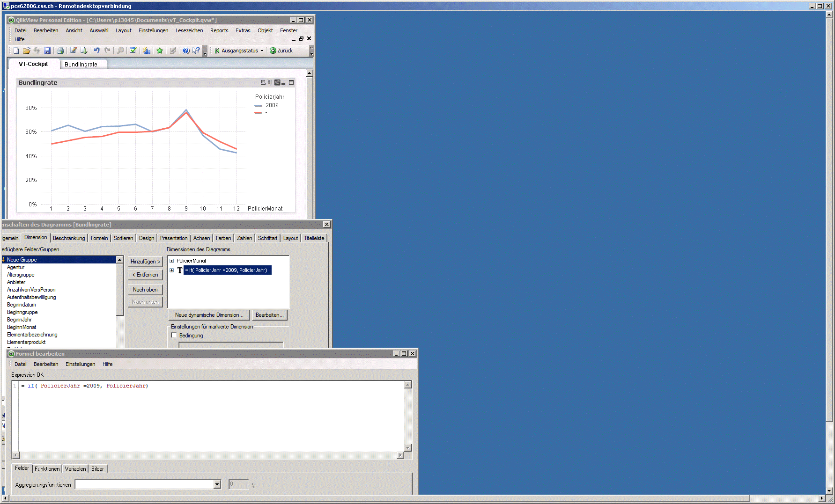Toggle the Bedingung checkbox
The image size is (835, 504).
point(174,336)
